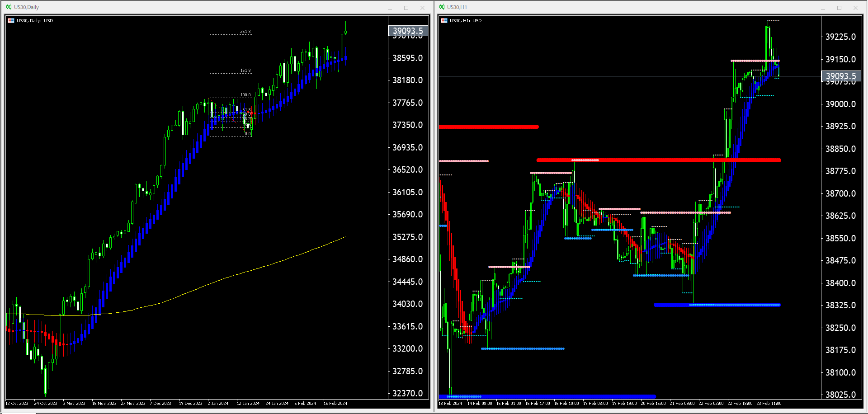Maximize the US30,Daily chart window
Viewport: 868px width, 414px height.
[406, 8]
